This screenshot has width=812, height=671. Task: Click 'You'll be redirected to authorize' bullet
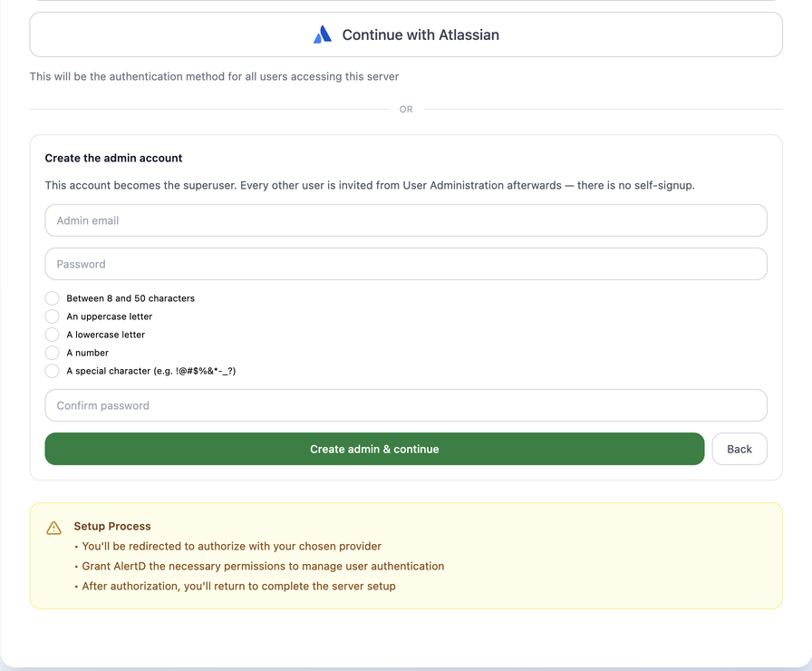[231, 546]
